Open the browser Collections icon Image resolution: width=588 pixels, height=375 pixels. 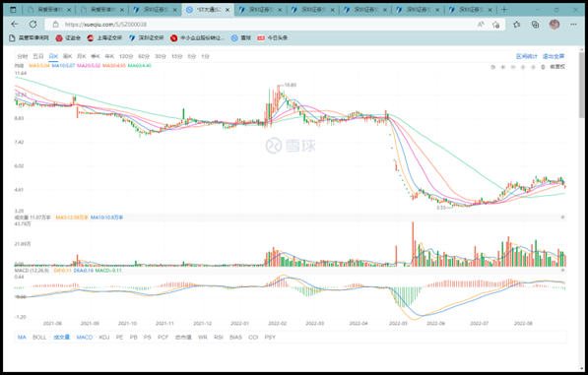[535, 25]
